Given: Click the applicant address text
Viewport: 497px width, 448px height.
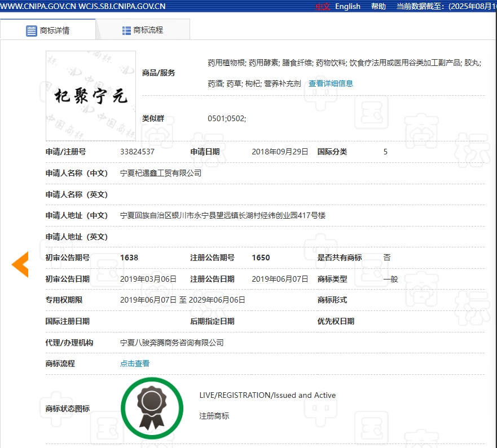Looking at the screenshot, I should click(222, 215).
